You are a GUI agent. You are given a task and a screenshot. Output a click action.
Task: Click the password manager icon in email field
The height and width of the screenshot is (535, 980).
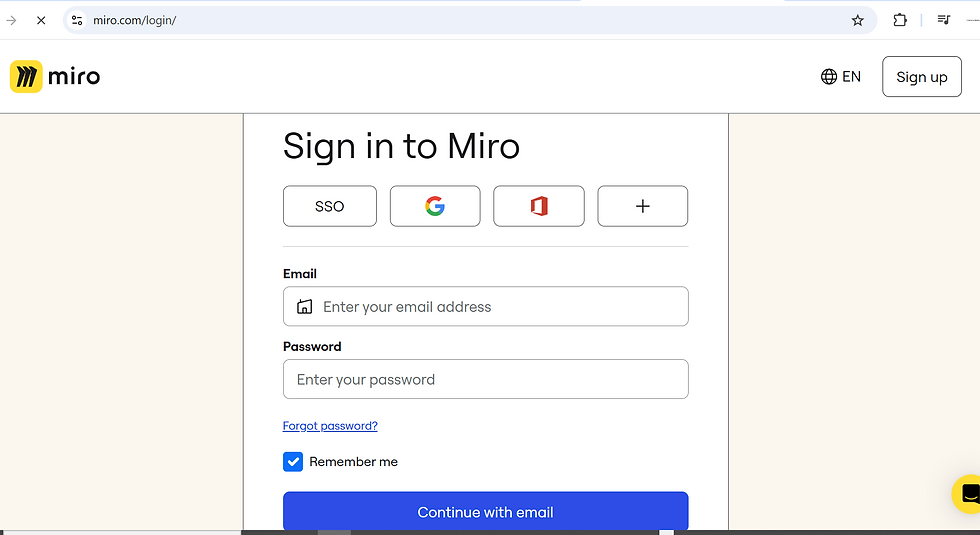(304, 306)
